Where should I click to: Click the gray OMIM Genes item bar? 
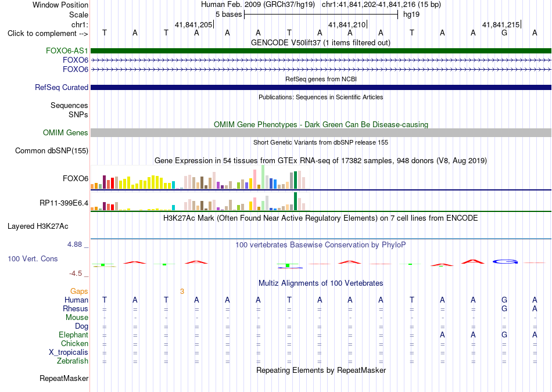[x=321, y=132]
